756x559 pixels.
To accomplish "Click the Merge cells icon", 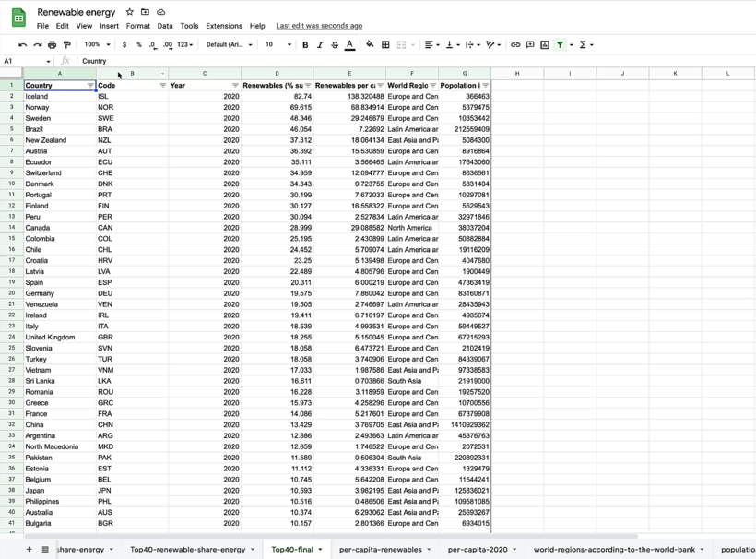I will tap(401, 45).
